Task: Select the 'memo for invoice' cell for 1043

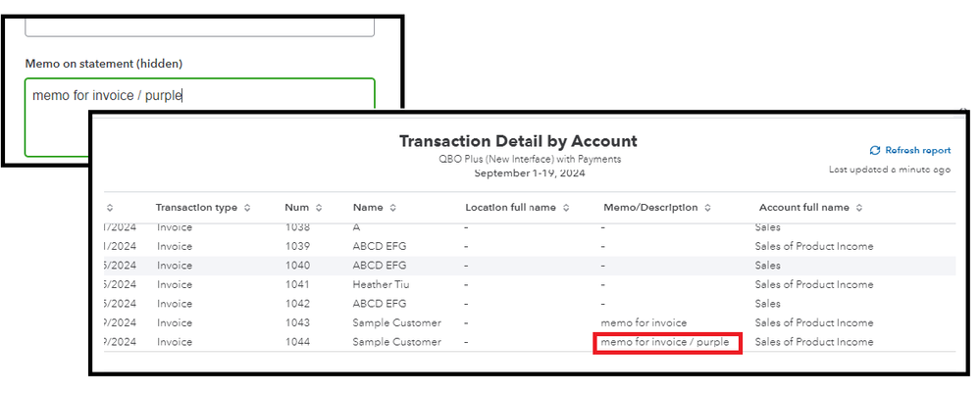Action: 643,322
